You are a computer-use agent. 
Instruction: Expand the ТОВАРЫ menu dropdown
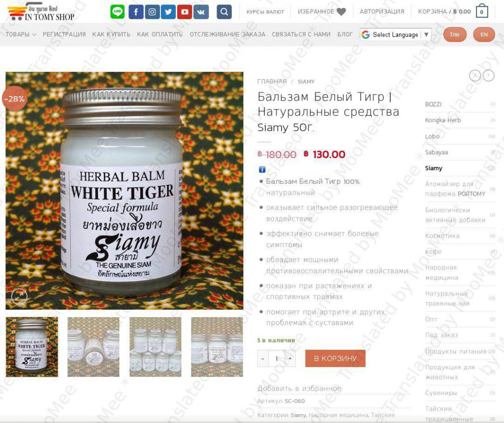click(x=21, y=34)
